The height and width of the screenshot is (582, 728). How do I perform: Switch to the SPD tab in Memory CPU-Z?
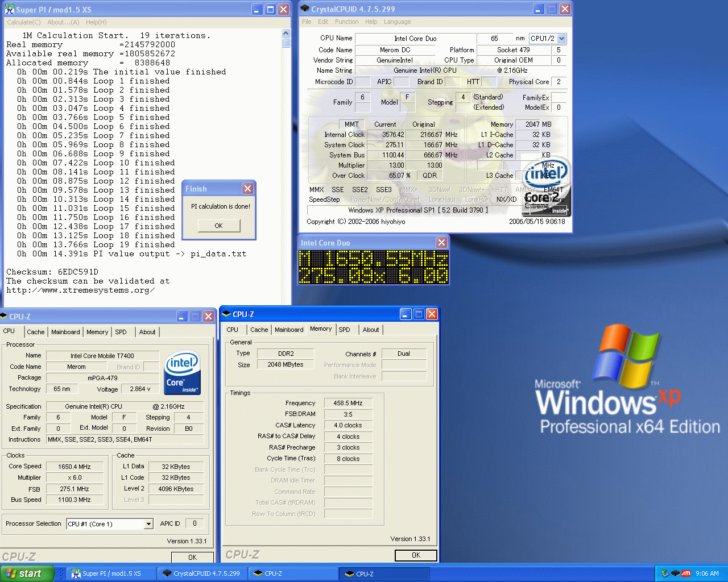pyautogui.click(x=344, y=330)
